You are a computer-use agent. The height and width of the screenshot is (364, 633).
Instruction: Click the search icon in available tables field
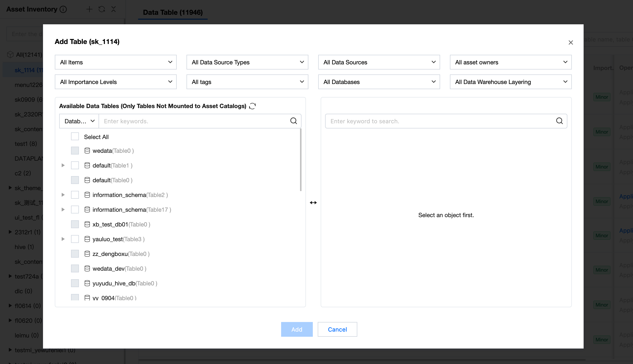293,121
